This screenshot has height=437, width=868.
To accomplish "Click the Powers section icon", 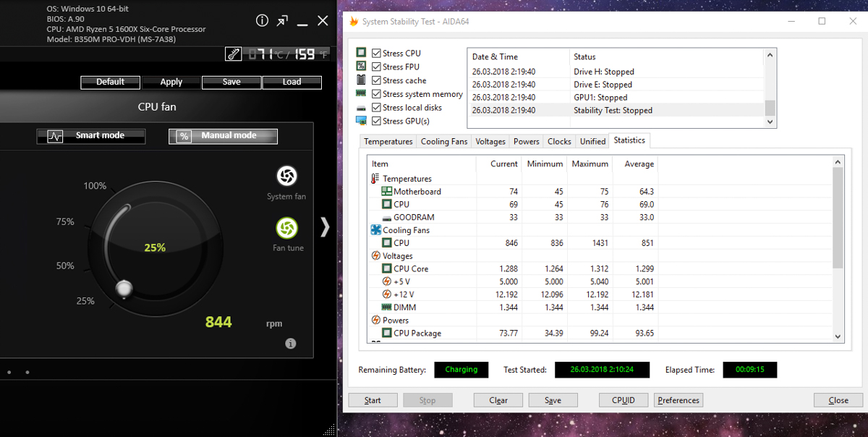I will [375, 321].
